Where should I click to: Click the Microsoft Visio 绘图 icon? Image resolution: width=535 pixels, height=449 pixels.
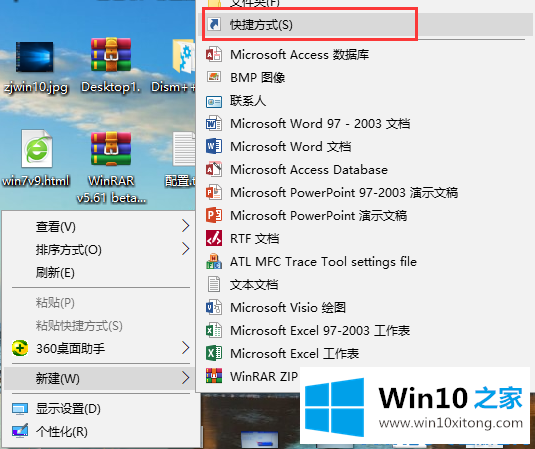click(214, 307)
